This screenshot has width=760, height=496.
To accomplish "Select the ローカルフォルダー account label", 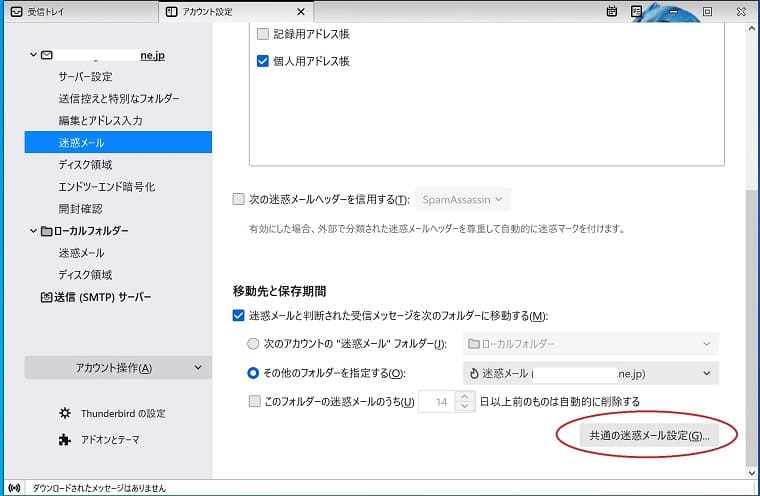I will pyautogui.click(x=91, y=231).
